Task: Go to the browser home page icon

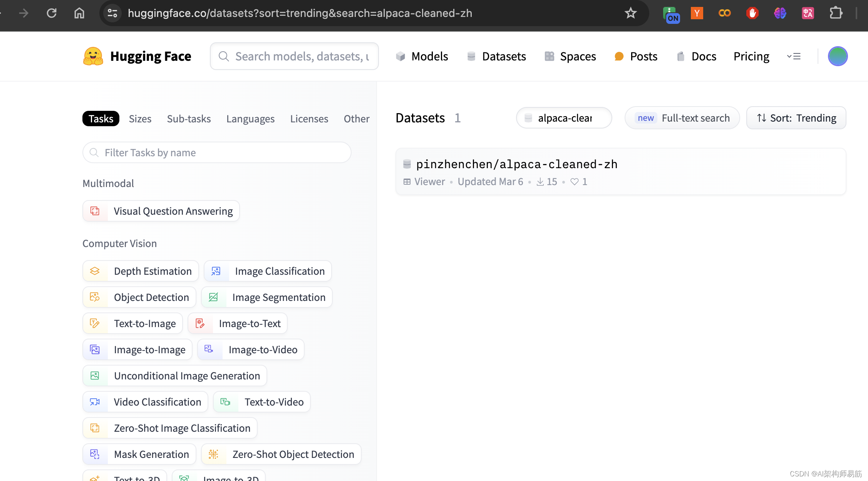Action: coord(79,13)
